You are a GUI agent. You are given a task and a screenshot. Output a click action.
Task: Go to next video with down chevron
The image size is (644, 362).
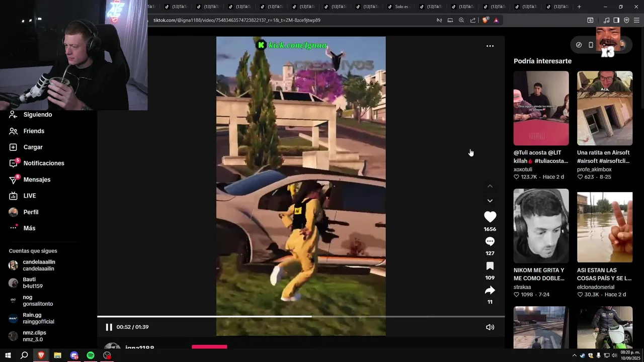490,201
